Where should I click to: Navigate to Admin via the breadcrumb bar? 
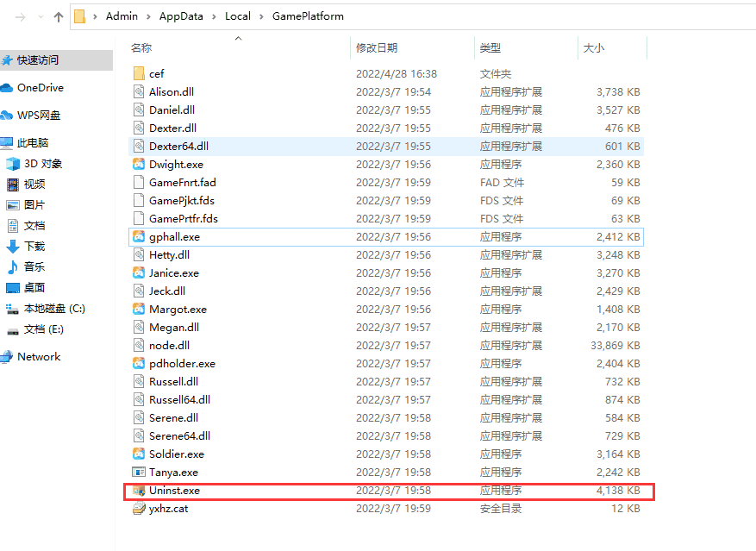[122, 16]
